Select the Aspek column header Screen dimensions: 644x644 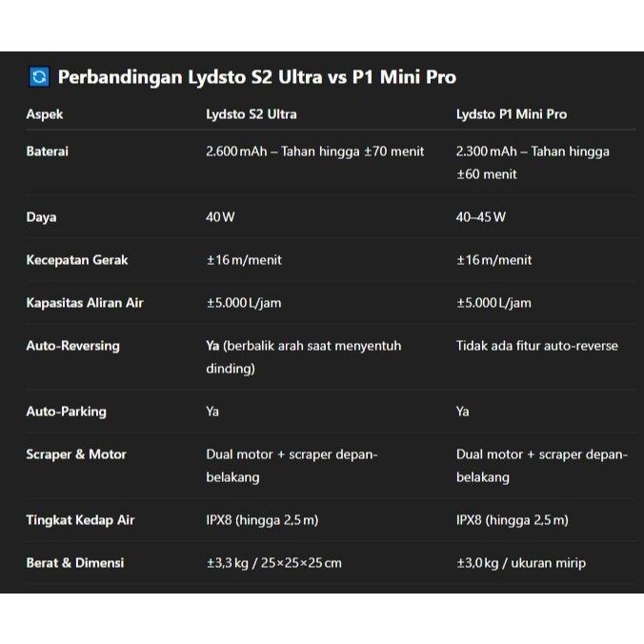45,114
